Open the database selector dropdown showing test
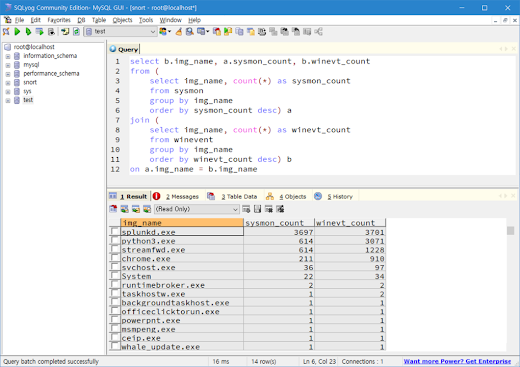This screenshot has width=520, height=367. click(x=120, y=32)
